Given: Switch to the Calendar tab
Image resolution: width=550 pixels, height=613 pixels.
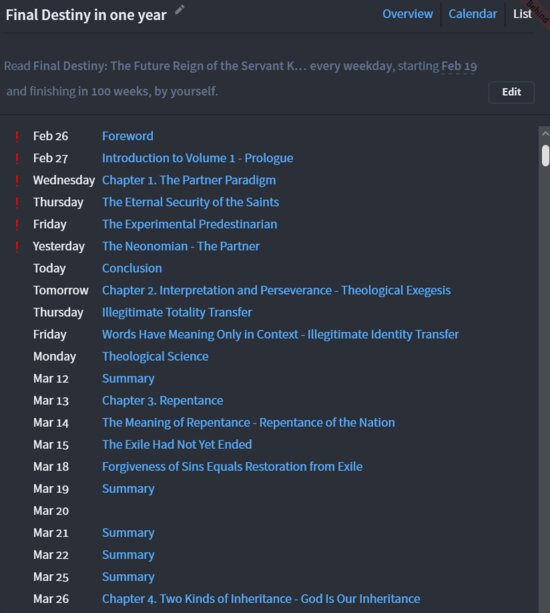Looking at the screenshot, I should pyautogui.click(x=473, y=14).
